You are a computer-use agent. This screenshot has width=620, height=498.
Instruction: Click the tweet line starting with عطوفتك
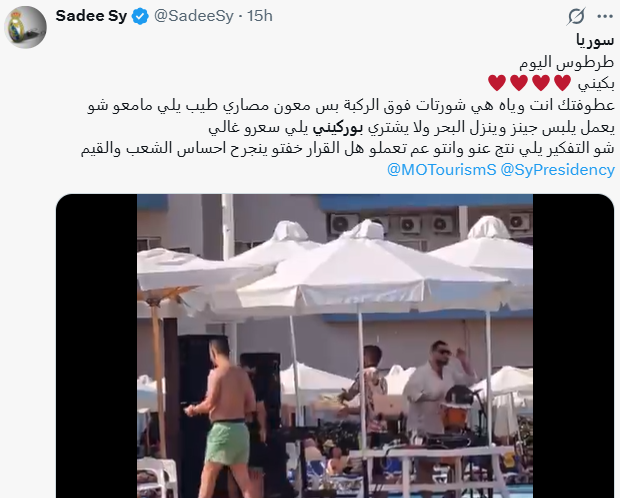tap(350, 106)
